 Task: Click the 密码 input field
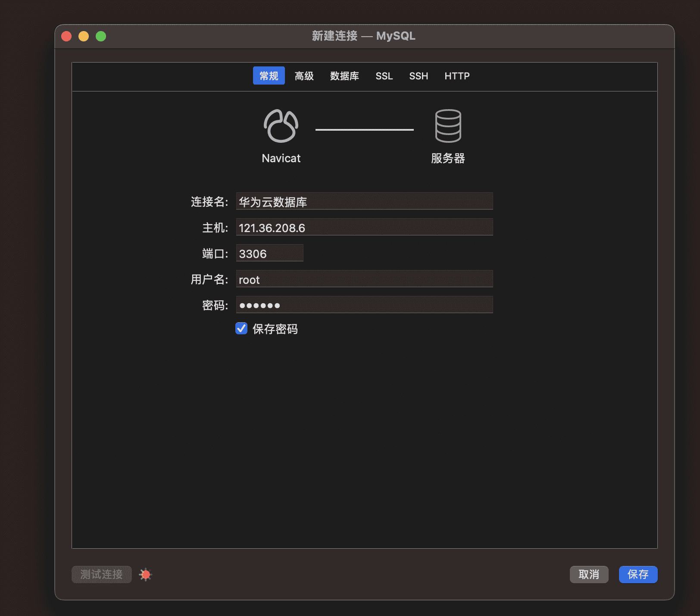[x=364, y=305]
